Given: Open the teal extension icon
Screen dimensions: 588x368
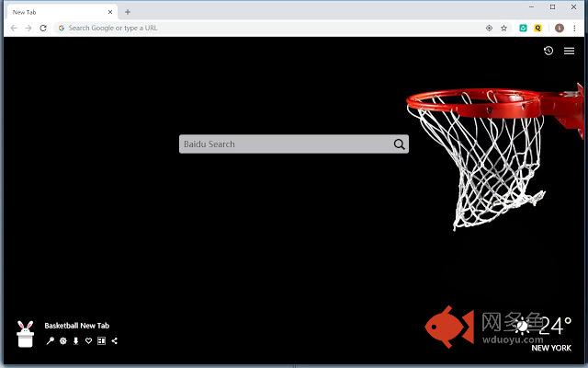Looking at the screenshot, I should click(x=523, y=28).
